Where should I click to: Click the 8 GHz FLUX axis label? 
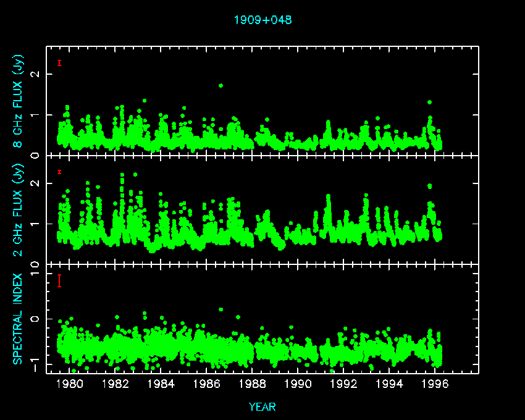click(19, 102)
